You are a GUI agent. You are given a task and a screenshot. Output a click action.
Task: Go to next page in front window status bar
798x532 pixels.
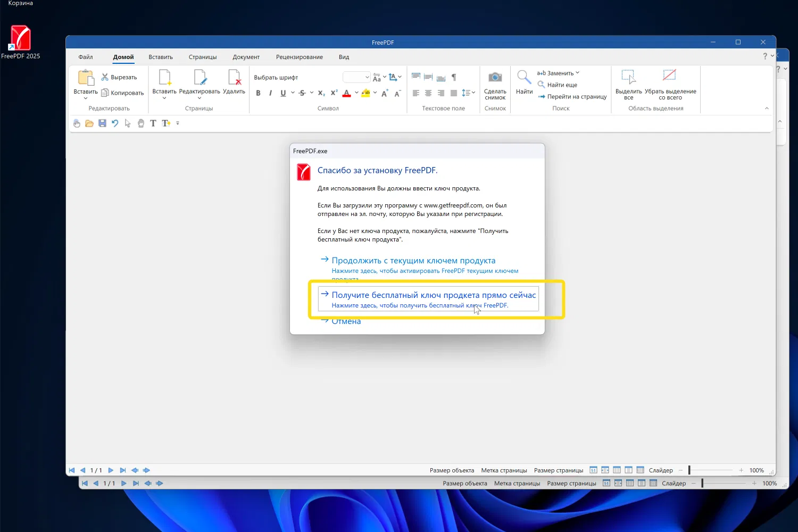tap(111, 470)
